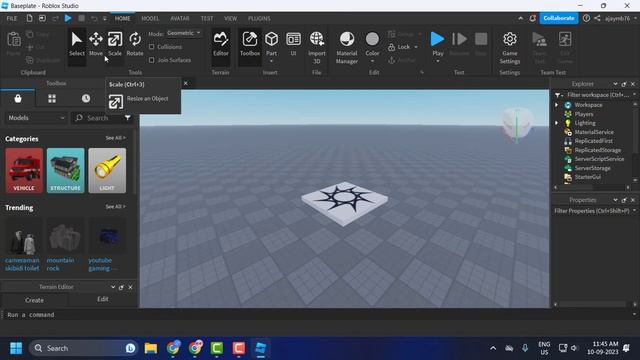Click the Collaborate button
The height and width of the screenshot is (360, 640).
558,18
